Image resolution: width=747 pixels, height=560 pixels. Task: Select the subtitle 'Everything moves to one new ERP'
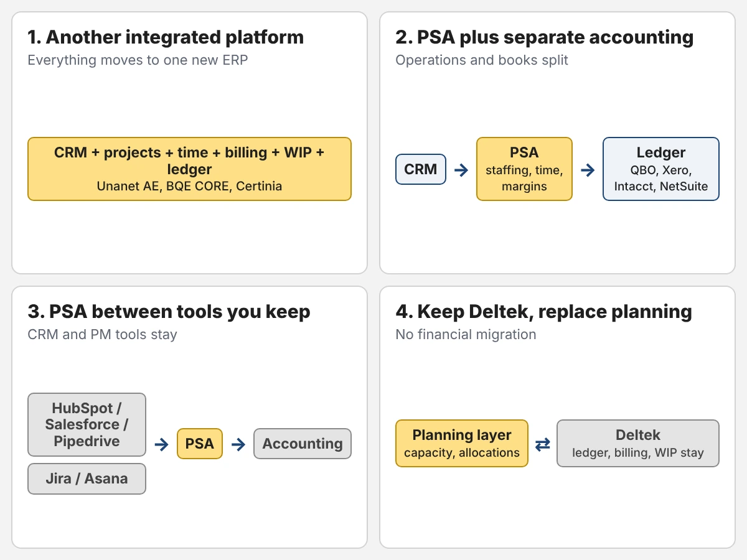(138, 60)
